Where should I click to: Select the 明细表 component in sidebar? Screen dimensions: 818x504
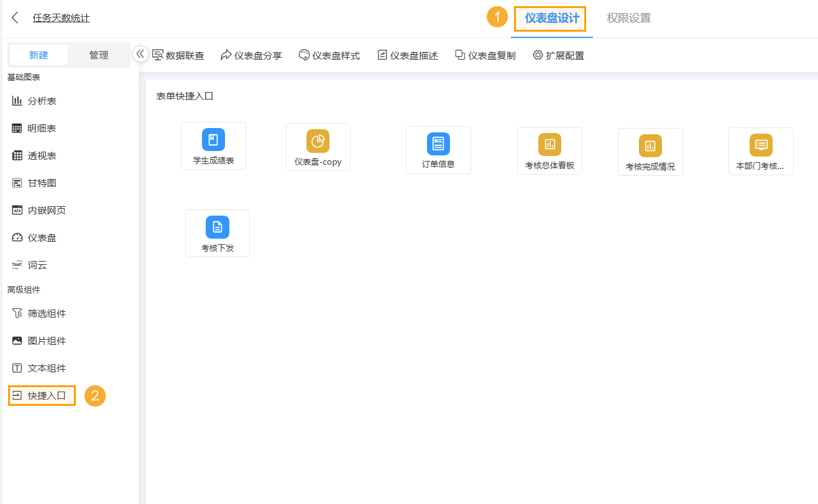point(37,127)
